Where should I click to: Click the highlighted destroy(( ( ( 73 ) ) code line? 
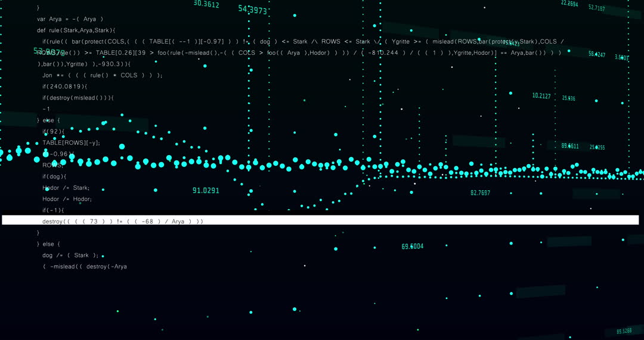pyautogui.click(x=122, y=221)
